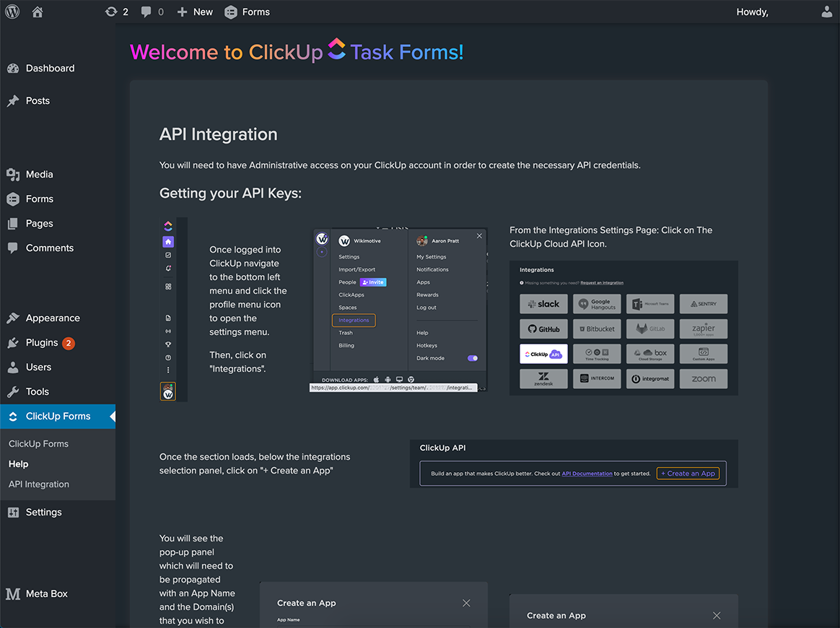
Task: Open the New content menu
Action: point(195,12)
